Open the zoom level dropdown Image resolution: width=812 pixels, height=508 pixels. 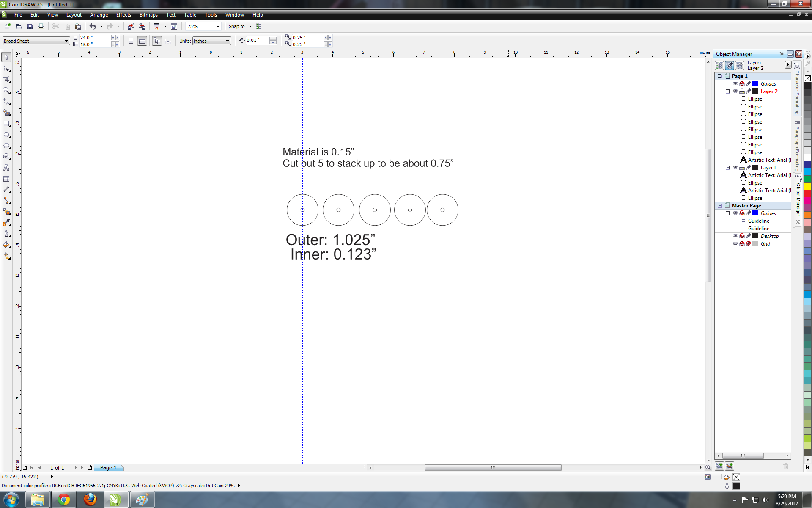(218, 26)
